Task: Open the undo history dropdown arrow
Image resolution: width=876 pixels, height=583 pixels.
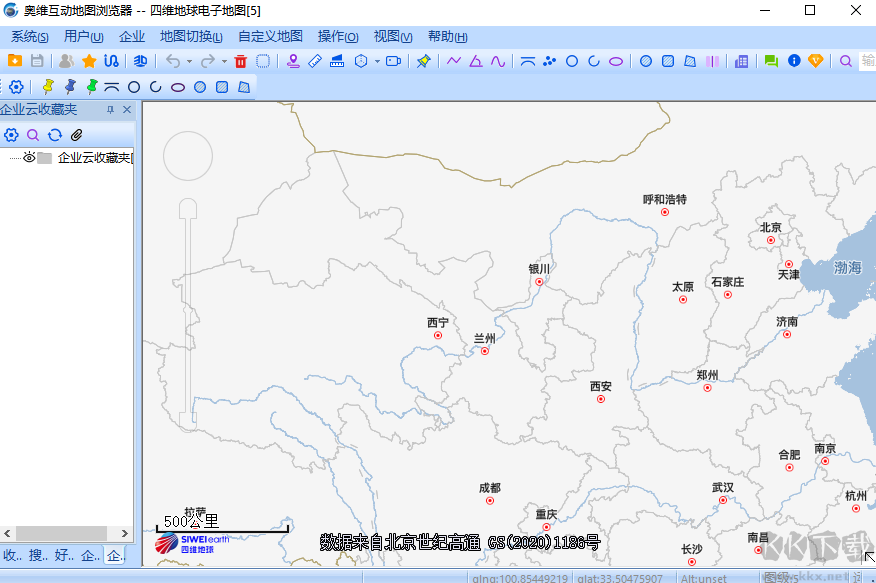Action: click(190, 61)
